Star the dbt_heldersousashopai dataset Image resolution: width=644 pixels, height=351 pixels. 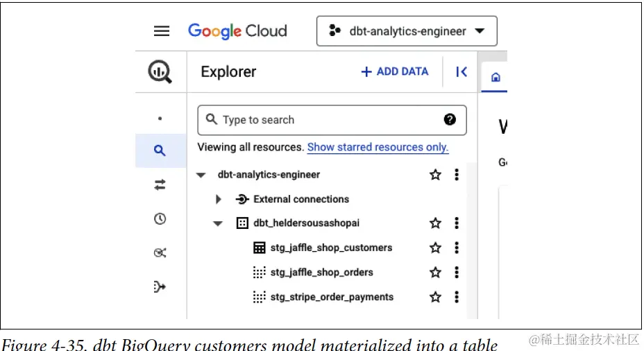pyautogui.click(x=435, y=223)
